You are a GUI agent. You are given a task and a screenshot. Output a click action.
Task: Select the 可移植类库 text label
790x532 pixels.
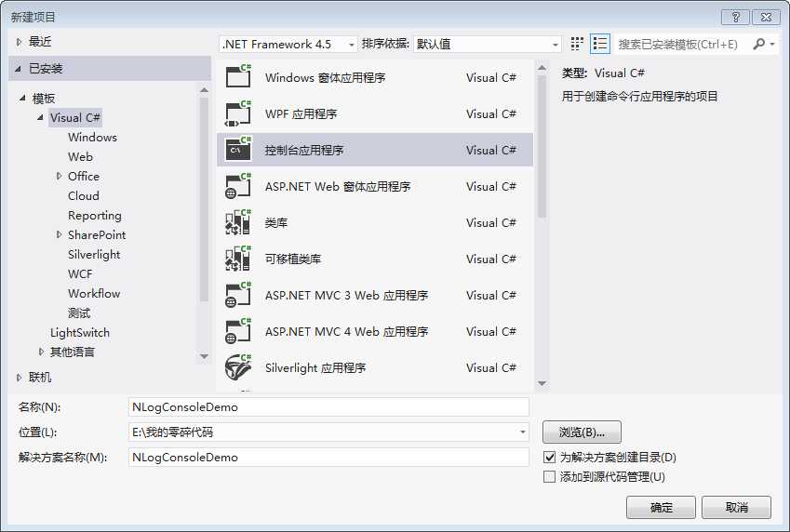click(x=293, y=259)
